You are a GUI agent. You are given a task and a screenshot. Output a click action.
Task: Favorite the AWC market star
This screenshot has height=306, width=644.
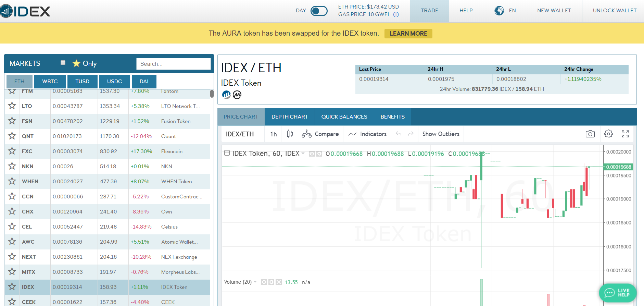point(12,242)
